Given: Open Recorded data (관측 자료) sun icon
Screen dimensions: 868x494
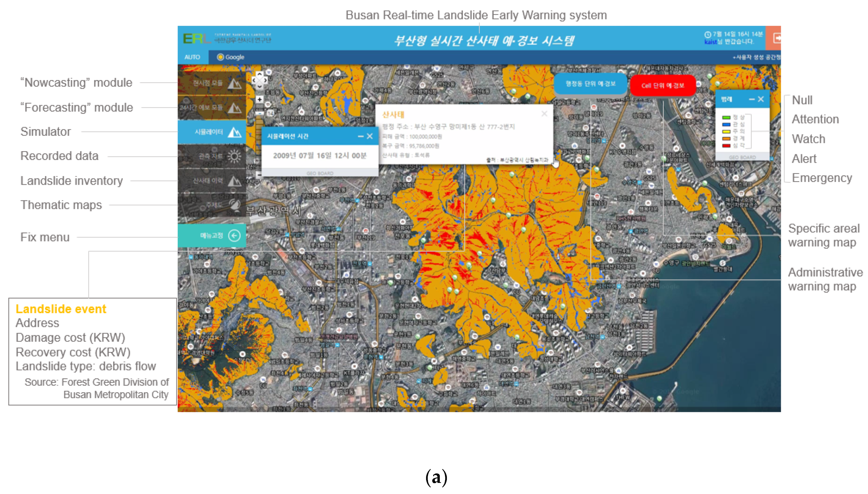Looking at the screenshot, I should (234, 156).
